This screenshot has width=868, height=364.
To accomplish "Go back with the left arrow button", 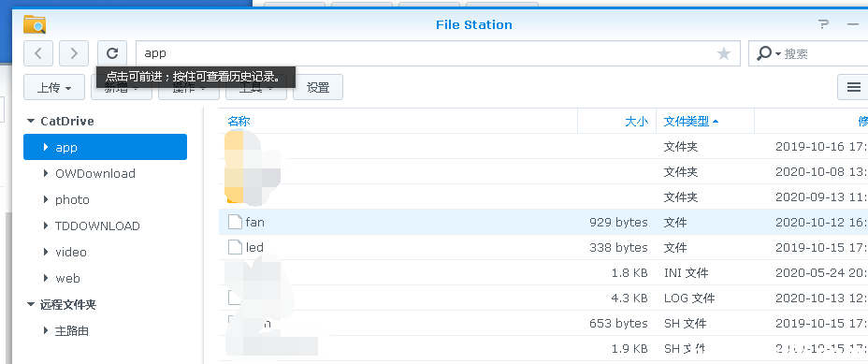I will 38,53.
